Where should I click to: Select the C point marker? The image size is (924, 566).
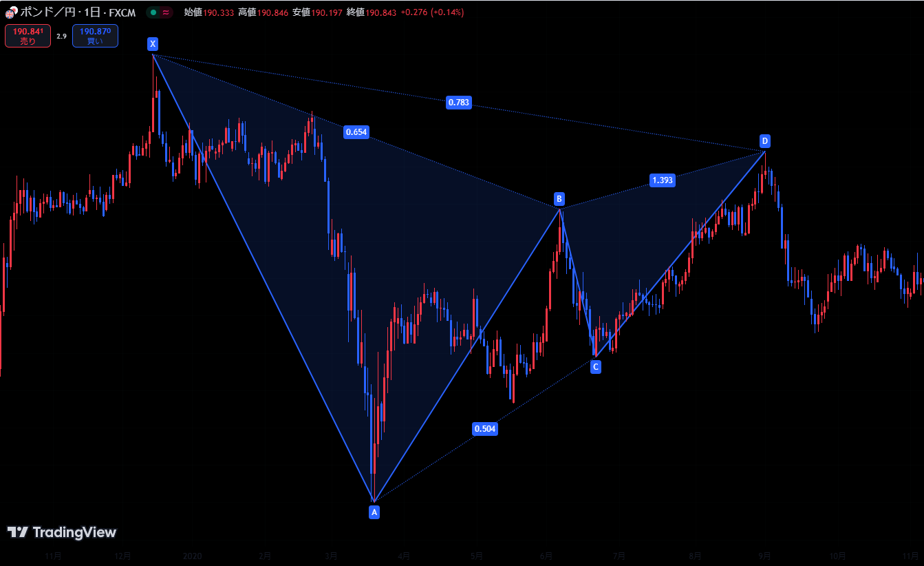pos(596,367)
